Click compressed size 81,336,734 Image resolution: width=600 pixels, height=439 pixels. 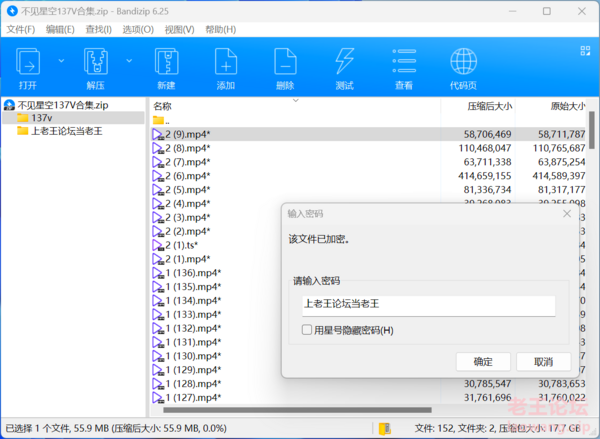pos(488,190)
